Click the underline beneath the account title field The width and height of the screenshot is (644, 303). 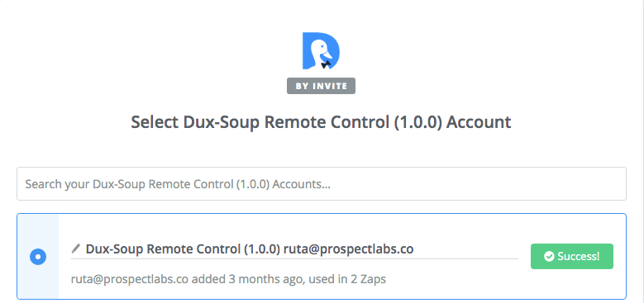click(294, 258)
